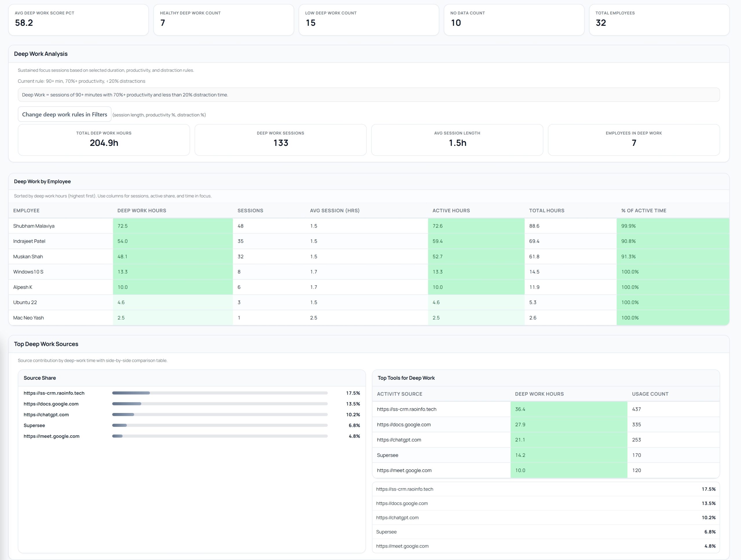Sort employee table by Sessions column header
Image resolution: width=741 pixels, height=560 pixels.
click(x=250, y=210)
